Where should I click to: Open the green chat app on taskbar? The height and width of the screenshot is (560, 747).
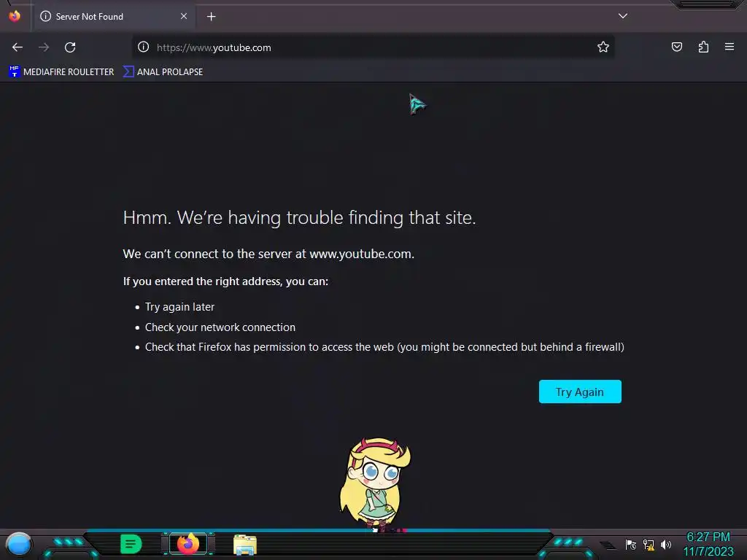pyautogui.click(x=131, y=544)
